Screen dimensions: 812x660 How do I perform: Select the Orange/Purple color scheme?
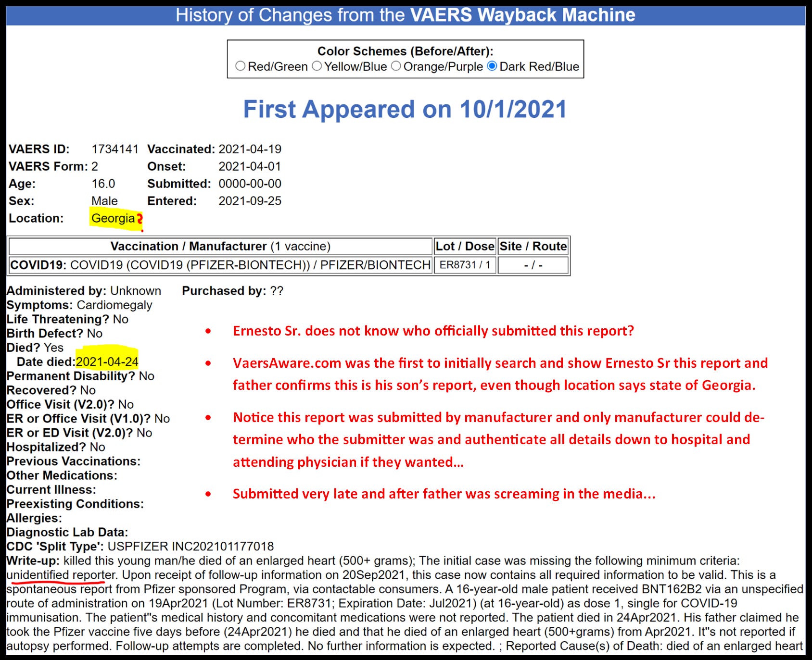396,66
